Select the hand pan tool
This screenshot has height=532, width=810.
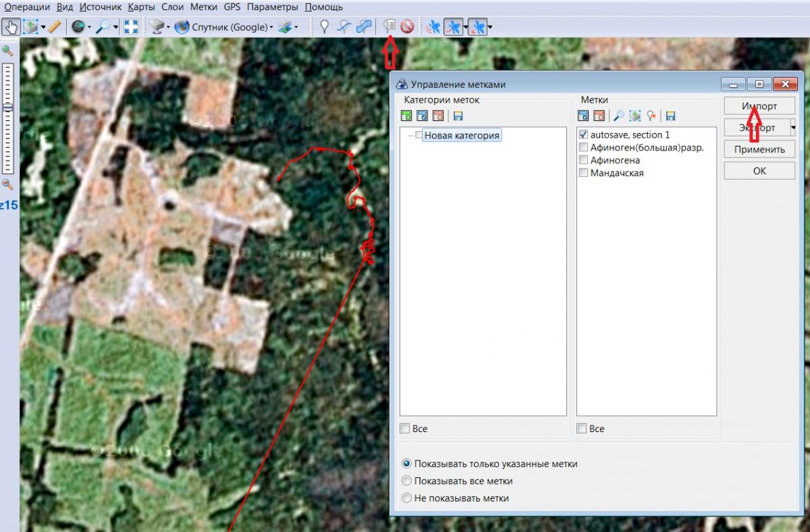point(11,27)
